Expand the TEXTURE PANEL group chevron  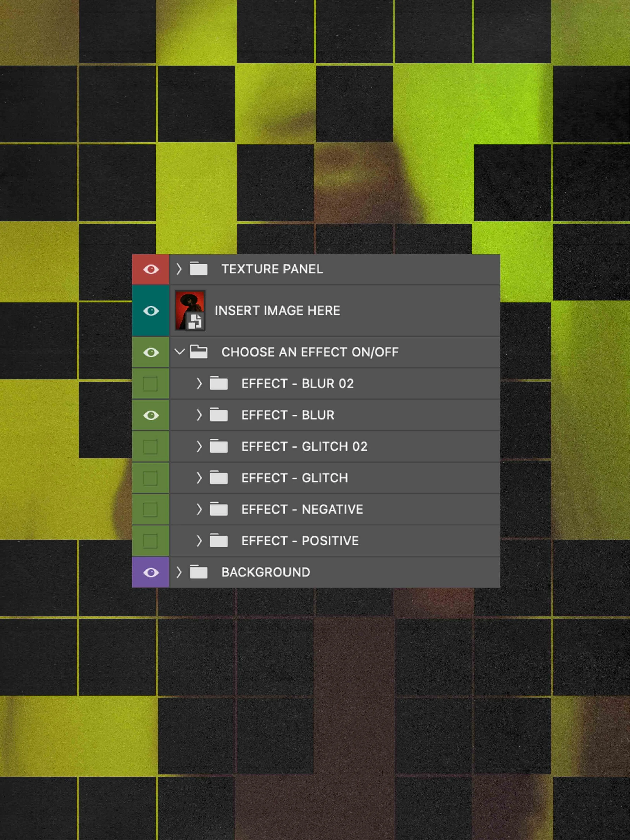179,269
